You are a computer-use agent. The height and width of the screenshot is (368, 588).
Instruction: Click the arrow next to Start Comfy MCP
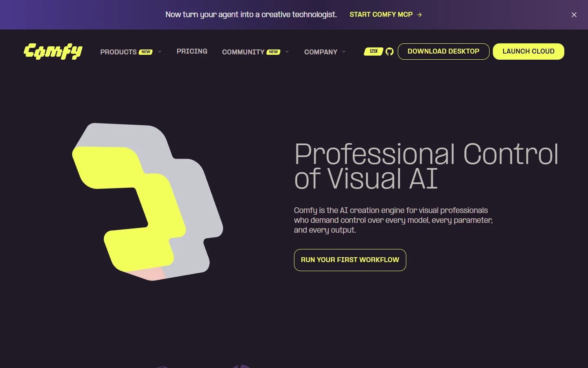[419, 15]
